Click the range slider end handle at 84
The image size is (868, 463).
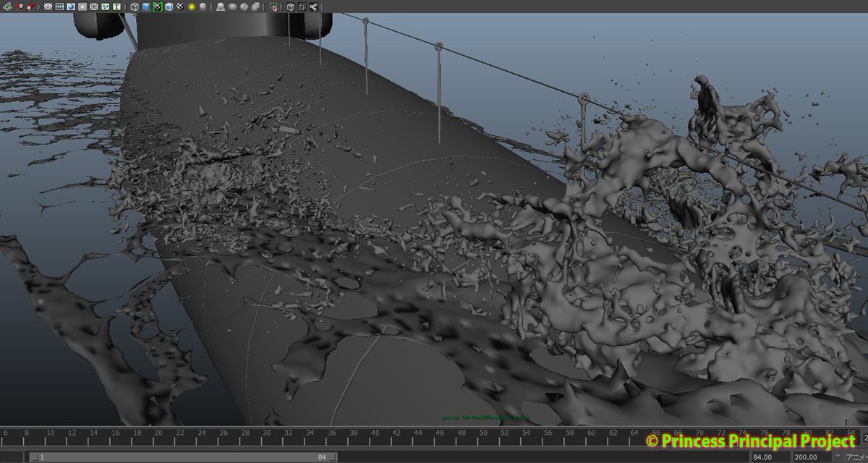point(331,457)
